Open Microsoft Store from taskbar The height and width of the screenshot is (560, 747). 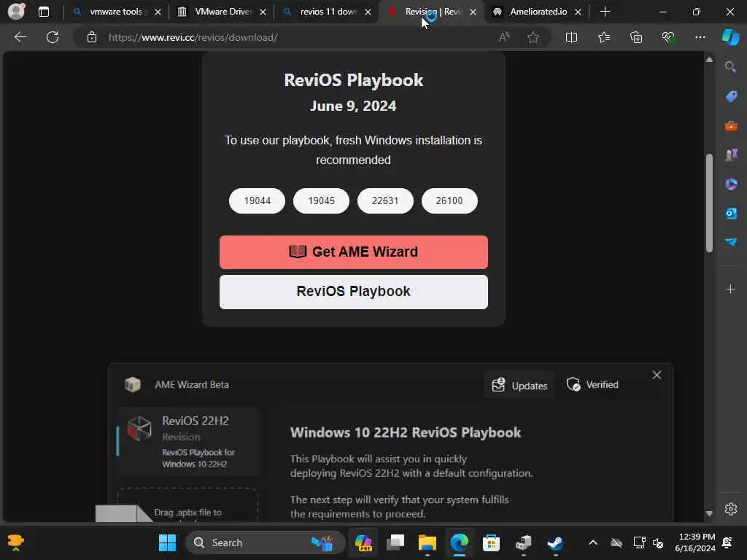[x=491, y=542]
